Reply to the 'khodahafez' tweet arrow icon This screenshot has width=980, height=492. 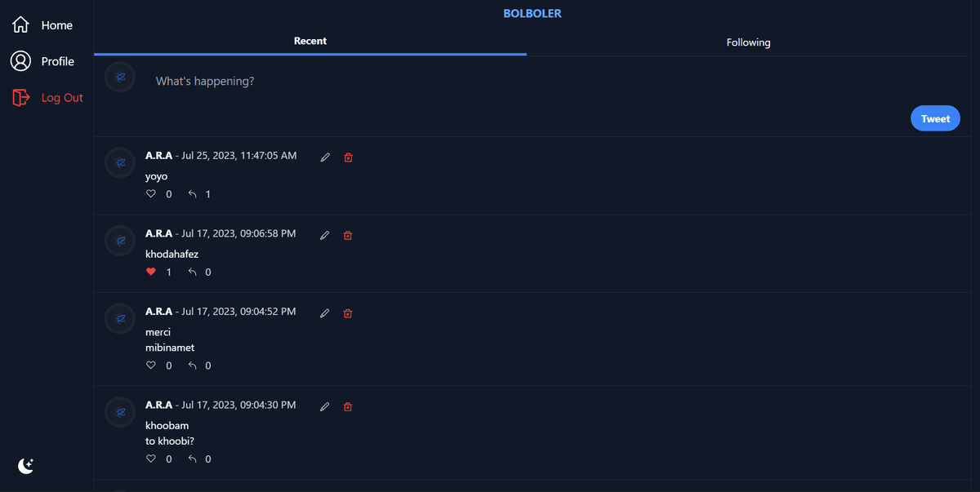point(193,272)
